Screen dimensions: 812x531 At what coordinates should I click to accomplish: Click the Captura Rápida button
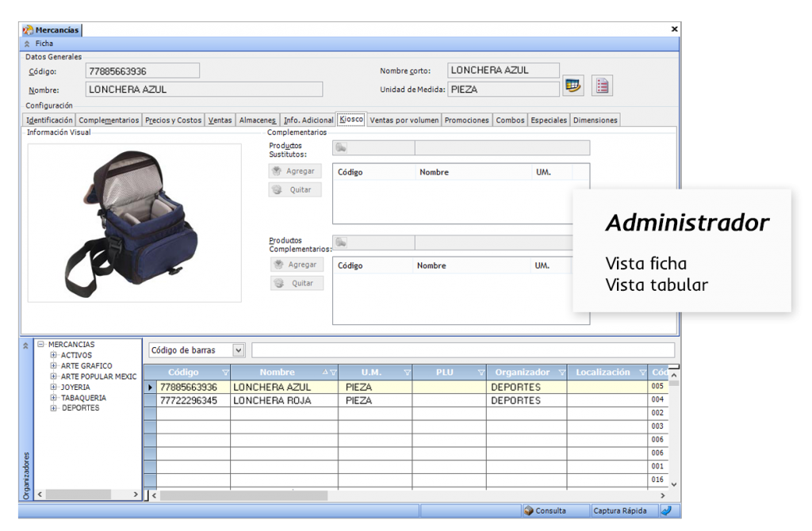(x=619, y=511)
